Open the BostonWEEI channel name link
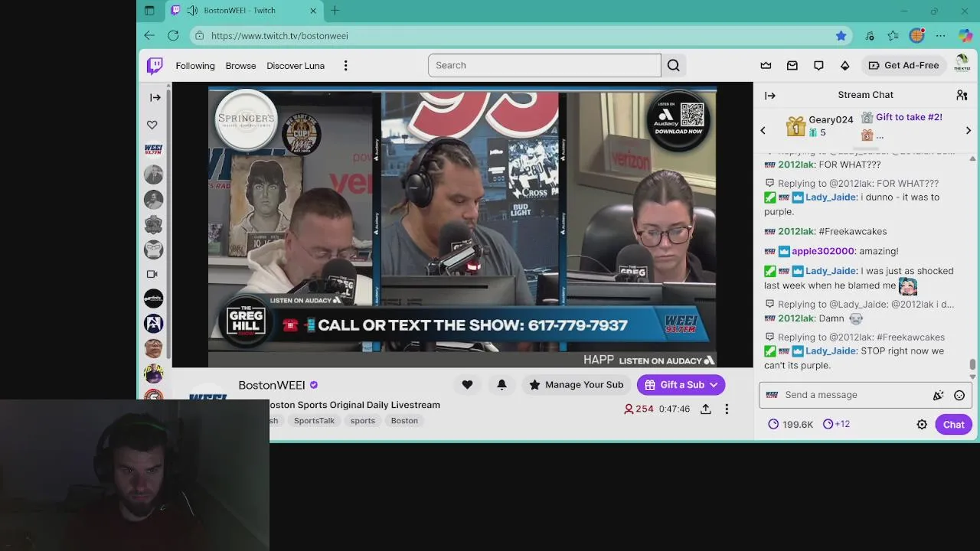The width and height of the screenshot is (980, 551). click(272, 385)
